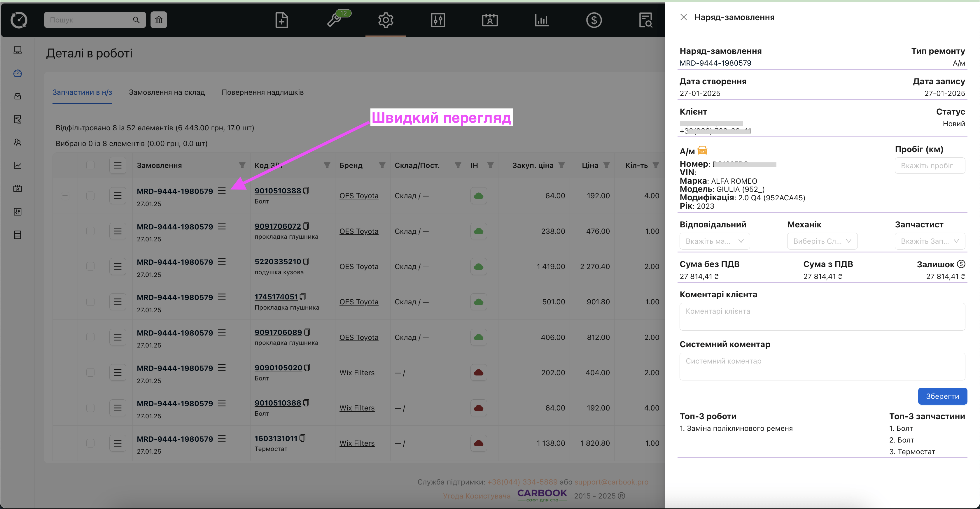Open the filter for Склад/Пост. column
The height and width of the screenshot is (509, 980).
[458, 165]
